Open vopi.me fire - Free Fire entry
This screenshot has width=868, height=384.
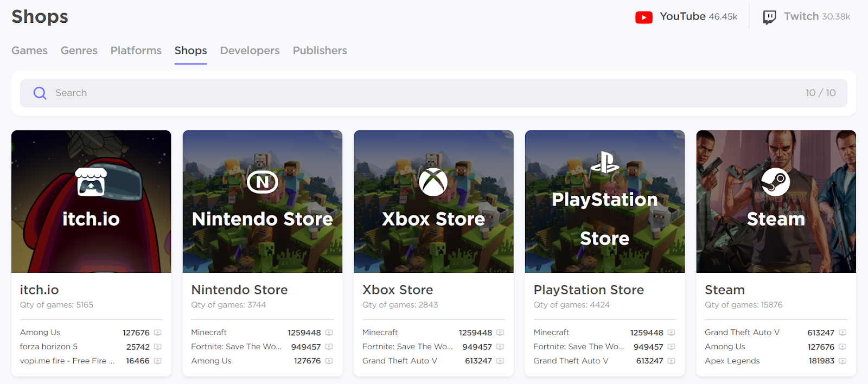coord(67,361)
